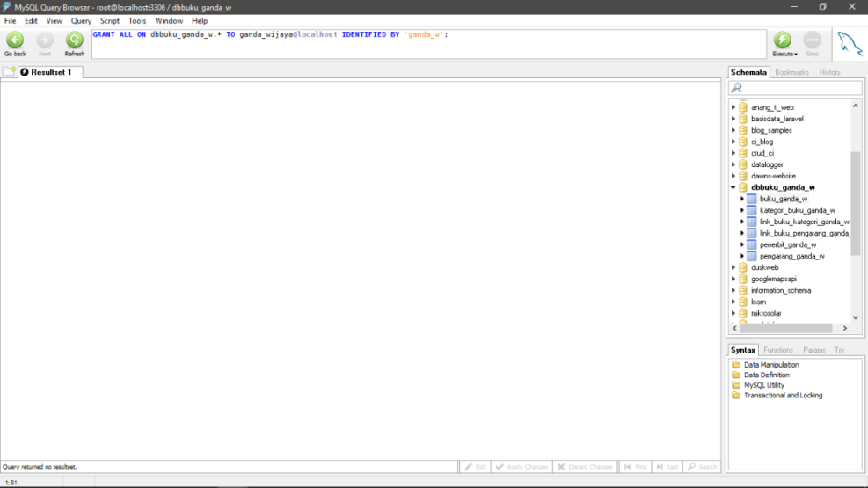
Task: Click the Data Definition folder icon
Action: point(736,375)
